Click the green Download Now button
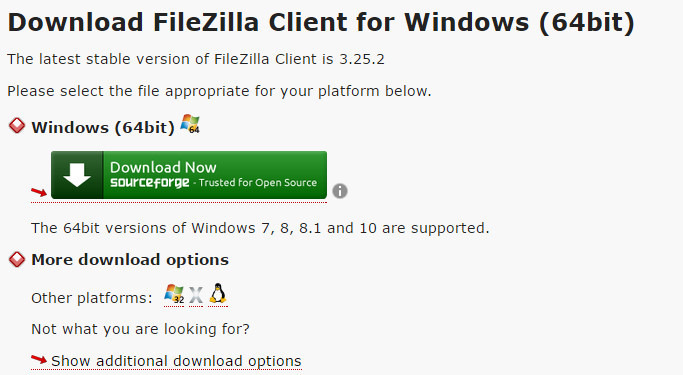Image resolution: width=683 pixels, height=375 pixels. [189, 175]
